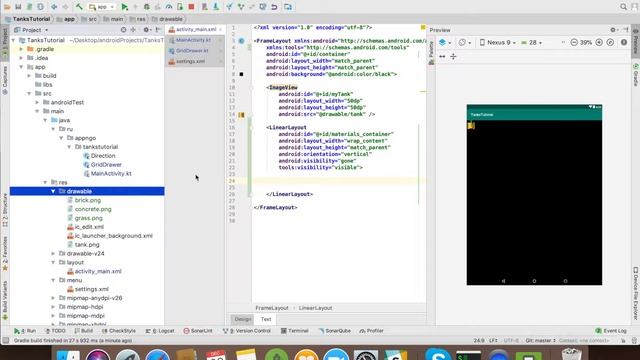Expand the androidTest folder
The height and width of the screenshot is (360, 640).
[37, 102]
